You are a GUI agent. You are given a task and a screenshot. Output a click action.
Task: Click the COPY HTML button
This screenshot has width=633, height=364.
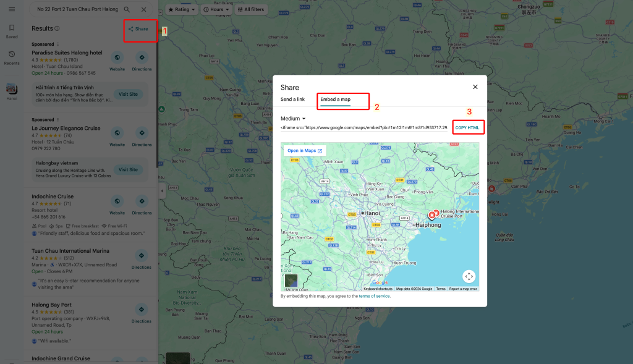[x=467, y=128]
